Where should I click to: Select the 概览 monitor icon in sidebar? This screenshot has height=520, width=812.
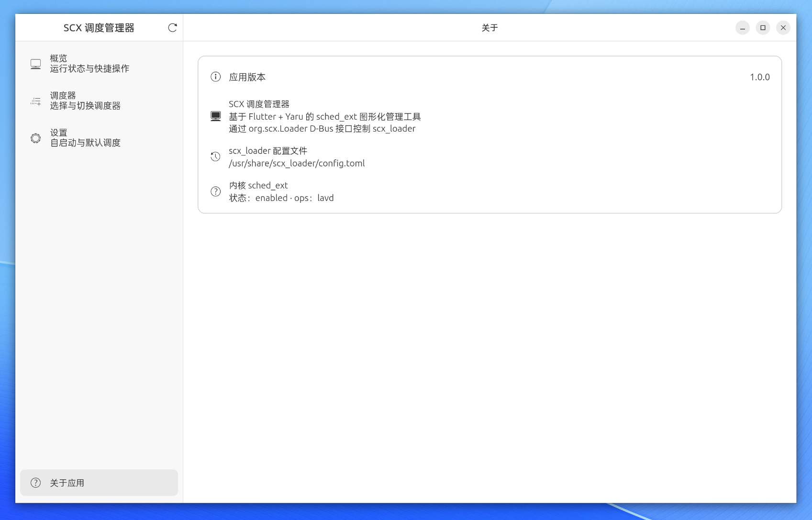tap(36, 64)
